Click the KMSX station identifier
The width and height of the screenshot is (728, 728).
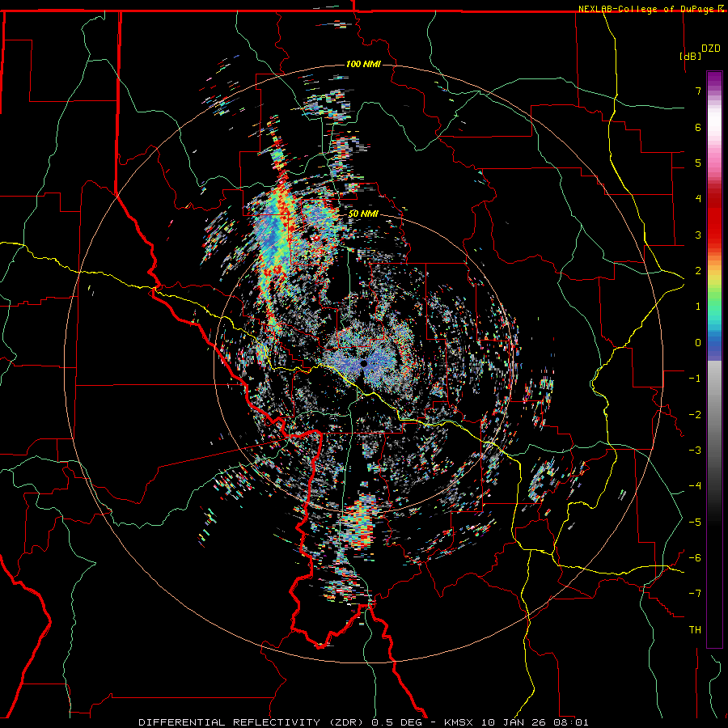tap(459, 722)
